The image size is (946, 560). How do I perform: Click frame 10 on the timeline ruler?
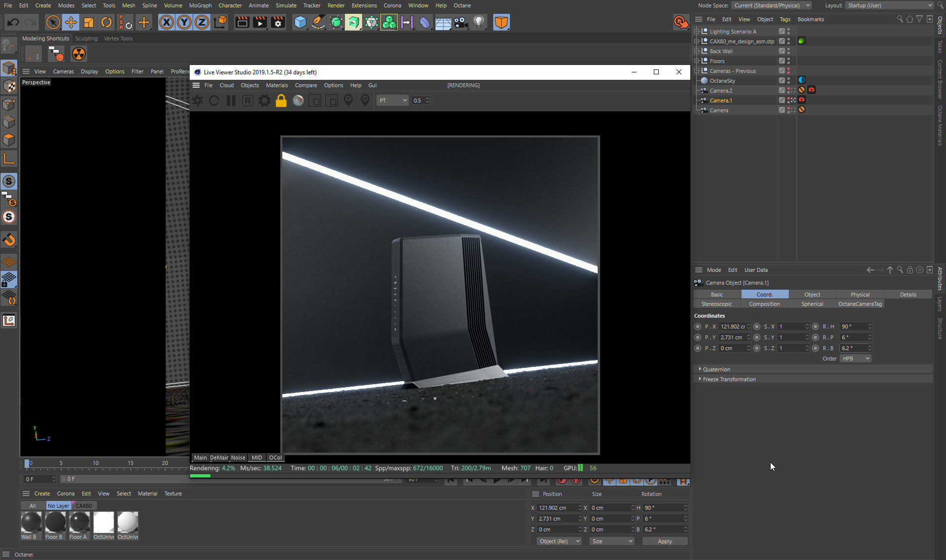[x=96, y=463]
